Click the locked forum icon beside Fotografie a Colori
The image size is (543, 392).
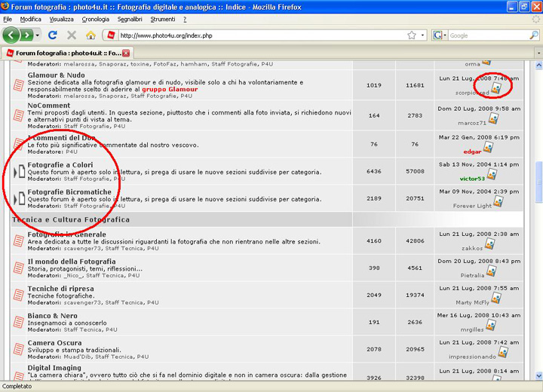20,172
